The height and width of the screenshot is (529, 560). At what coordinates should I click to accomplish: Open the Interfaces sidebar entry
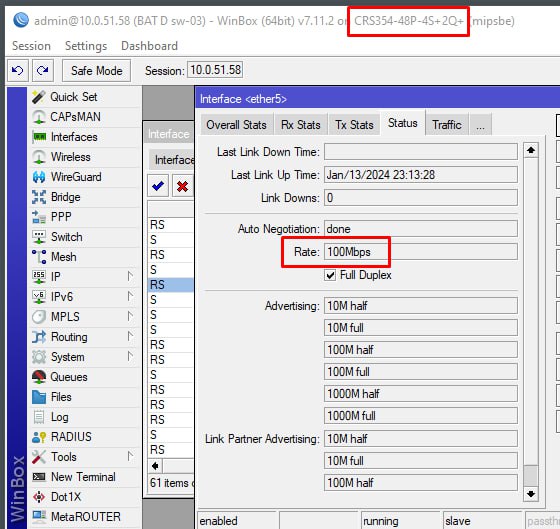pyautogui.click(x=74, y=137)
